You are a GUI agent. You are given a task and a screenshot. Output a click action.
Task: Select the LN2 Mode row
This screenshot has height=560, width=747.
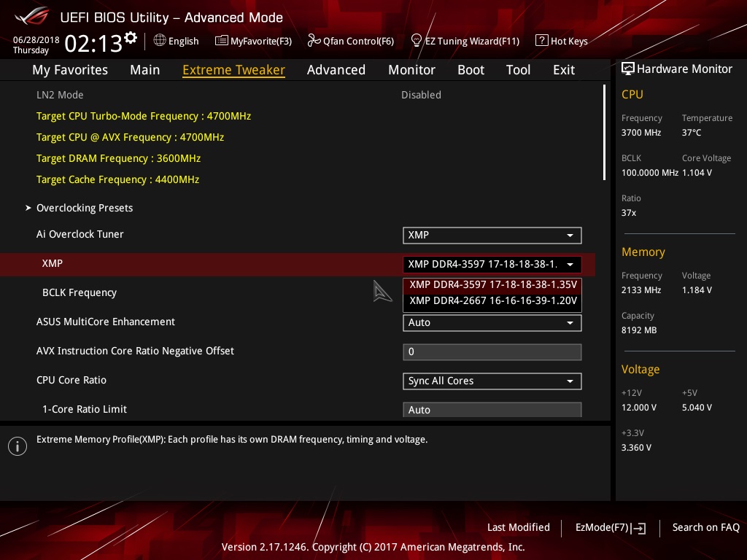click(x=298, y=95)
